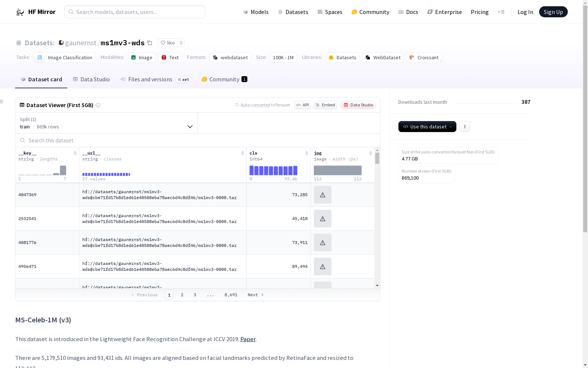Click the HF Mirror logo icon

[20, 12]
